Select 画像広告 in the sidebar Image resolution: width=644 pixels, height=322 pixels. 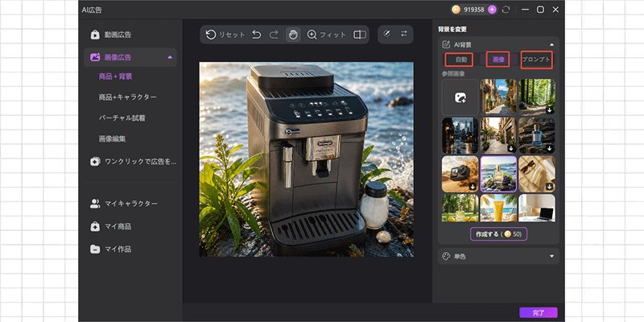pyautogui.click(x=130, y=57)
